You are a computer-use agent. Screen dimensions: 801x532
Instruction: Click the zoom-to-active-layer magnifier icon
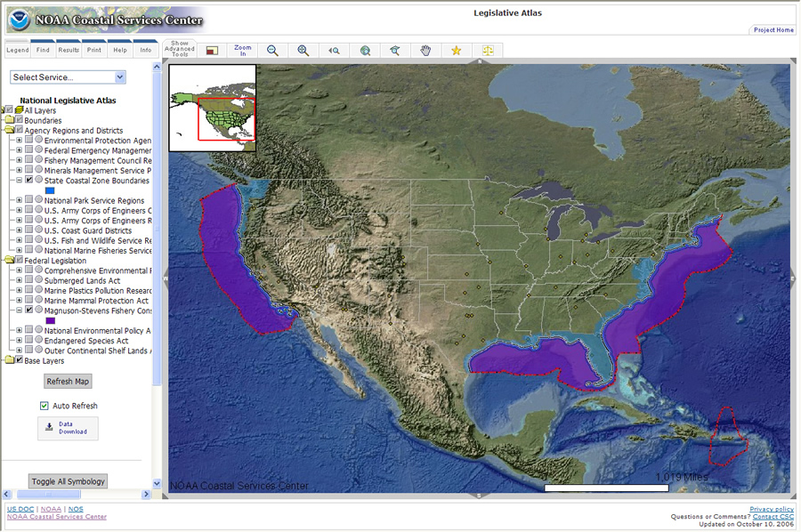(395, 51)
